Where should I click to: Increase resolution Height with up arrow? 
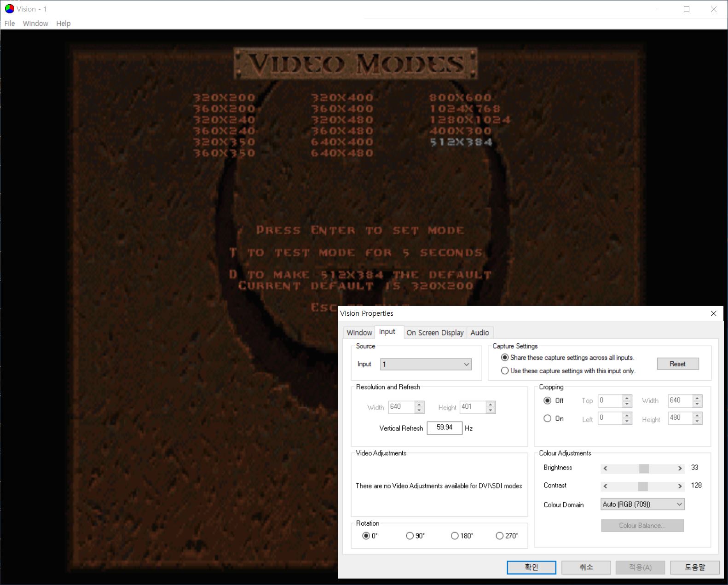491,404
